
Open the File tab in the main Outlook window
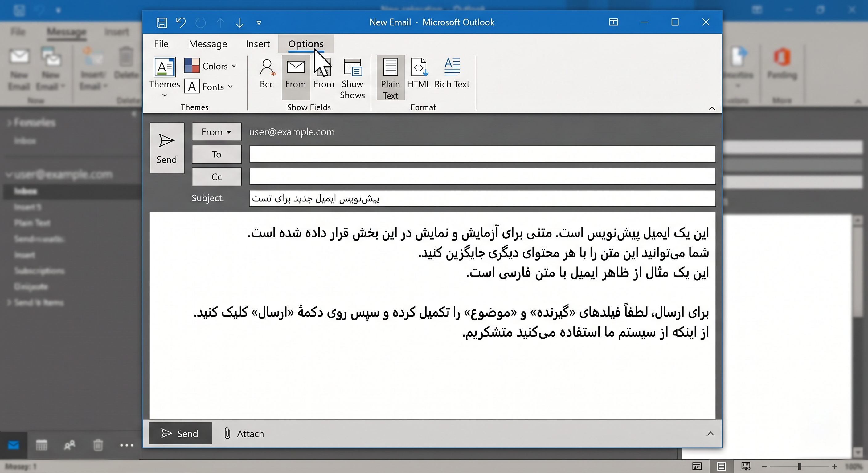tap(18, 32)
